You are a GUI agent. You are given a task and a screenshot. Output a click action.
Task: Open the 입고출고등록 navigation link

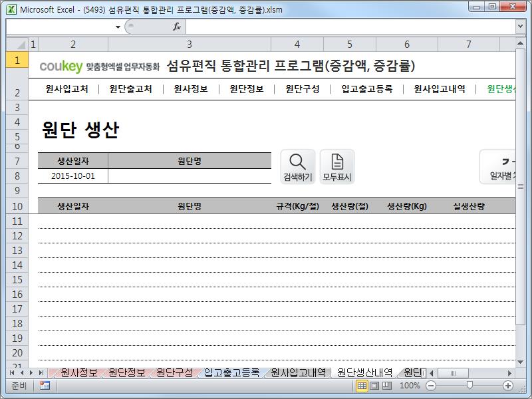[367, 89]
